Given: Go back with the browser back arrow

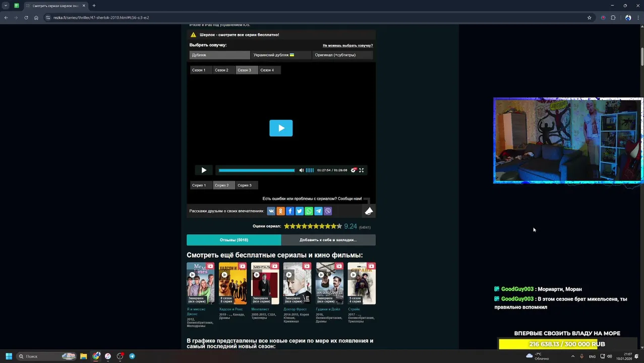Looking at the screenshot, I should [6, 18].
